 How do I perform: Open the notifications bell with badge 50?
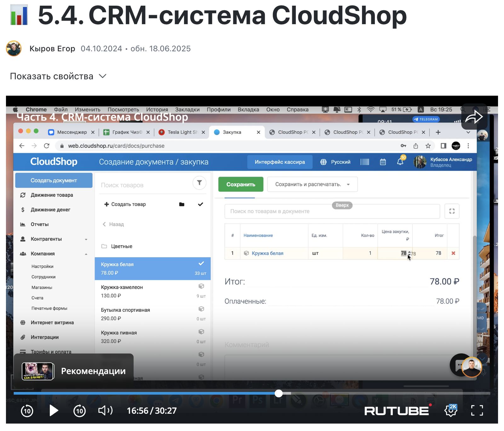pyautogui.click(x=401, y=161)
